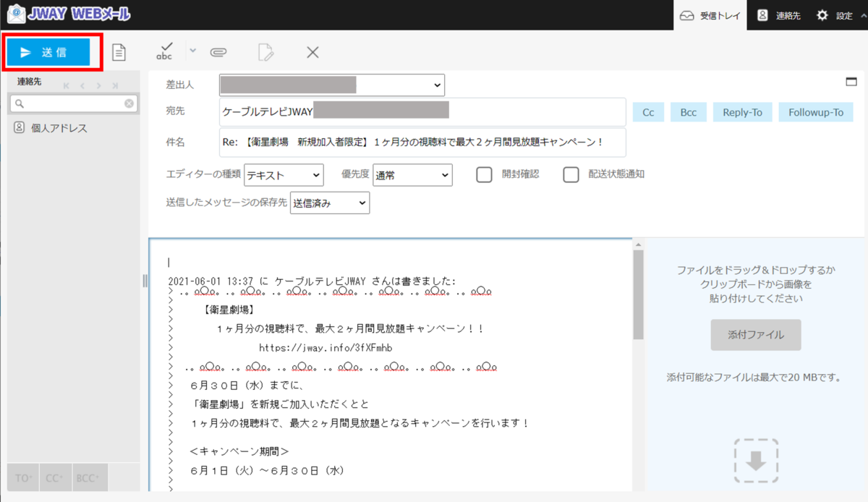Click the 6月1日(火)~6月30日(水) line
The height and width of the screenshot is (502, 868).
(x=267, y=470)
